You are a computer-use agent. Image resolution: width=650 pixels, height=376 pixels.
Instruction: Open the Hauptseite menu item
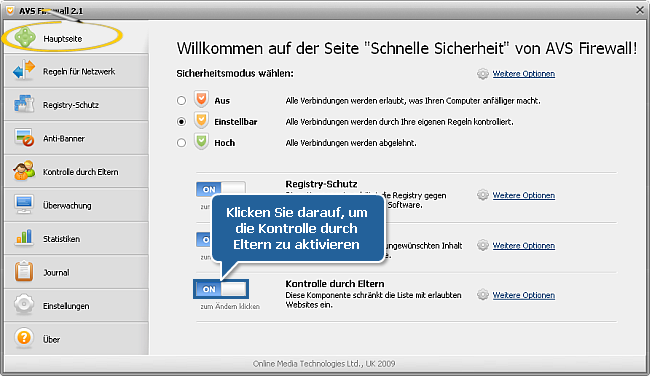coord(76,38)
